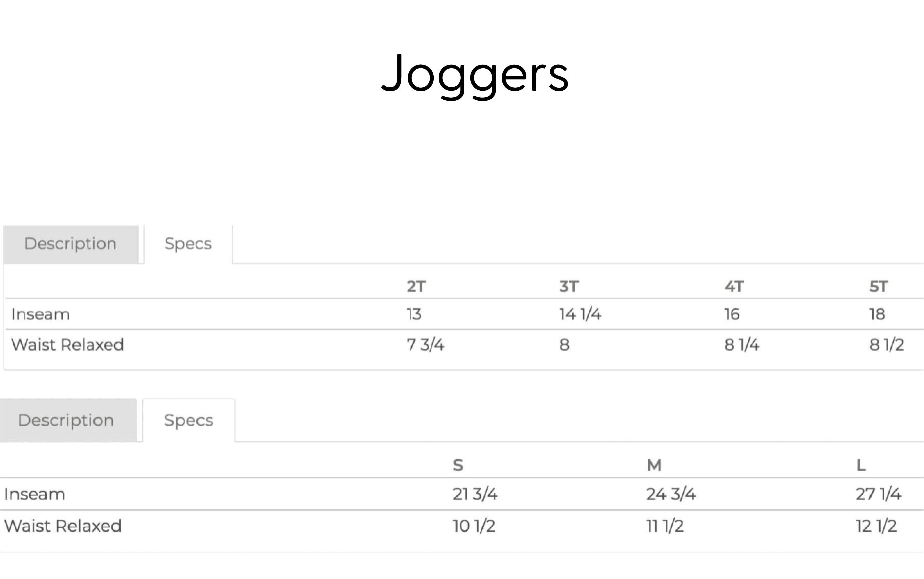Click the Joggers page title

(473, 76)
